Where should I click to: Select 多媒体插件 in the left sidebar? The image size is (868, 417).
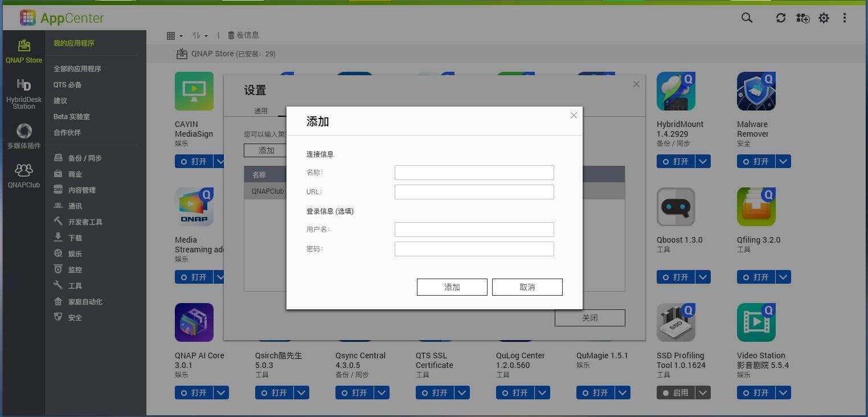[x=23, y=136]
